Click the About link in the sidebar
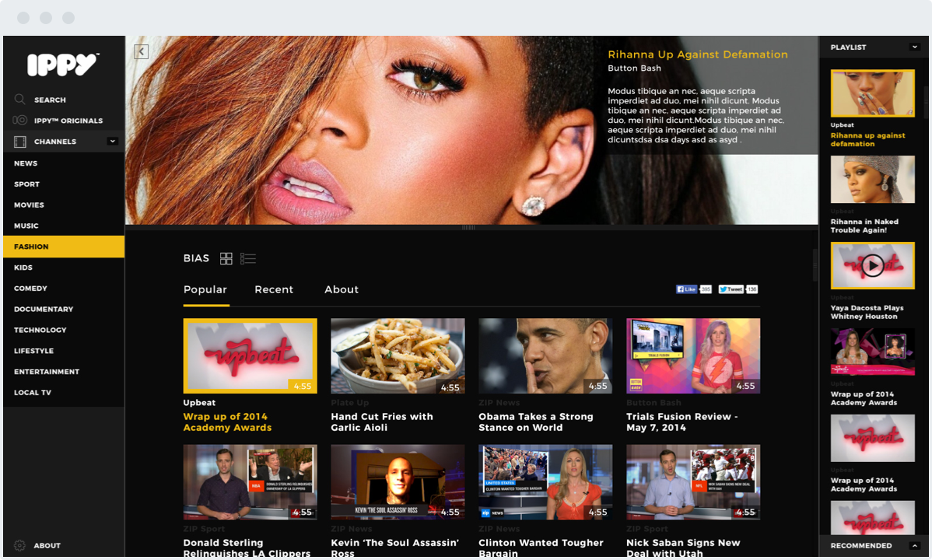932x560 pixels. pos(47,545)
